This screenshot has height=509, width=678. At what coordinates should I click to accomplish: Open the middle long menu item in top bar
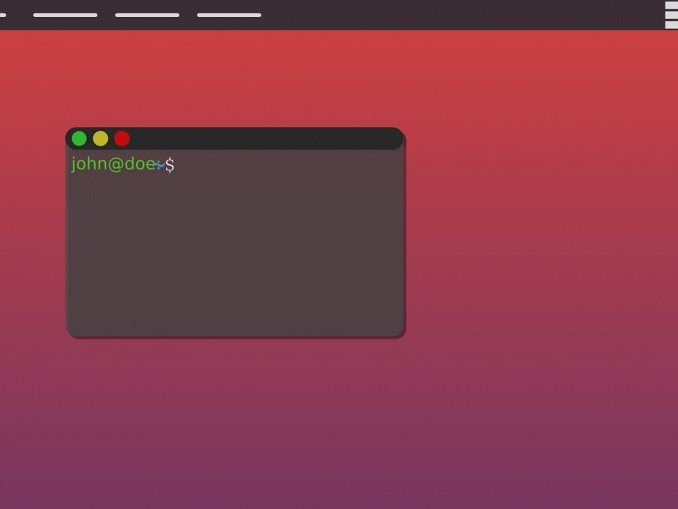click(x=147, y=15)
